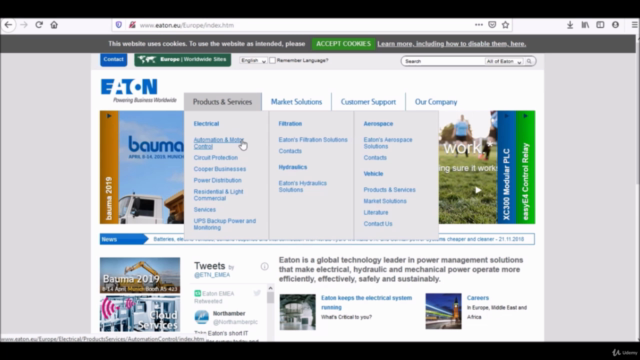Select Circuit Protection in the menu

(x=216, y=158)
